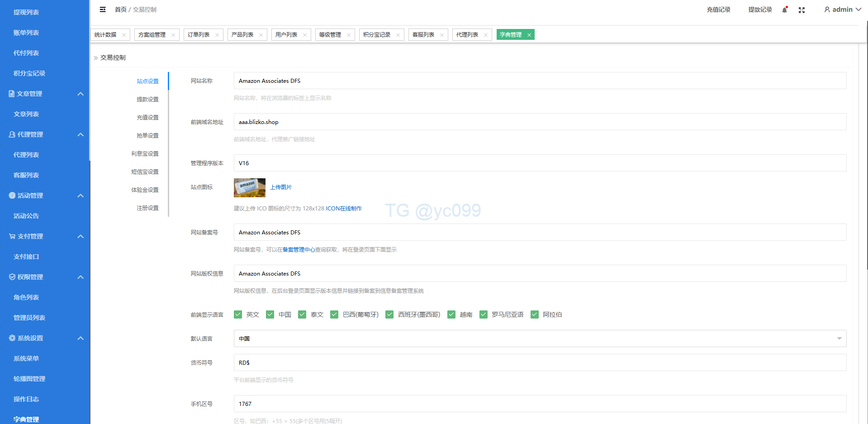Uncheck the 英文 language checkbox
This screenshot has height=424, width=868.
238,314
